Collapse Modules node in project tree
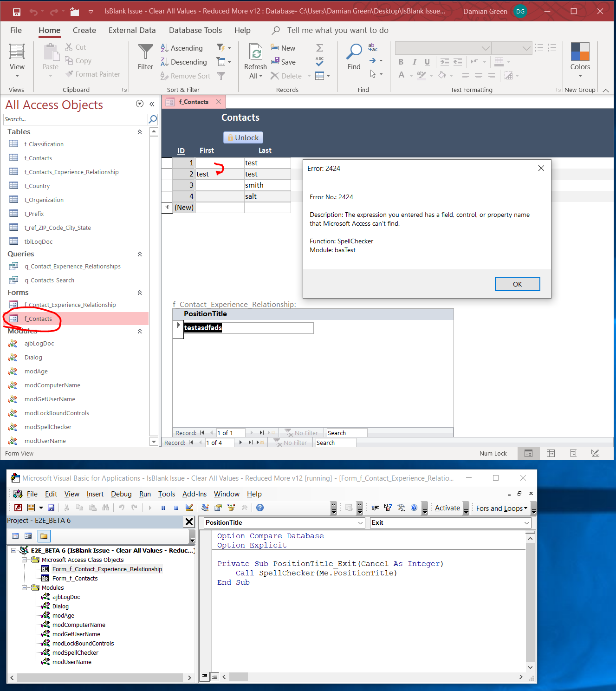The width and height of the screenshot is (616, 691). point(24,588)
